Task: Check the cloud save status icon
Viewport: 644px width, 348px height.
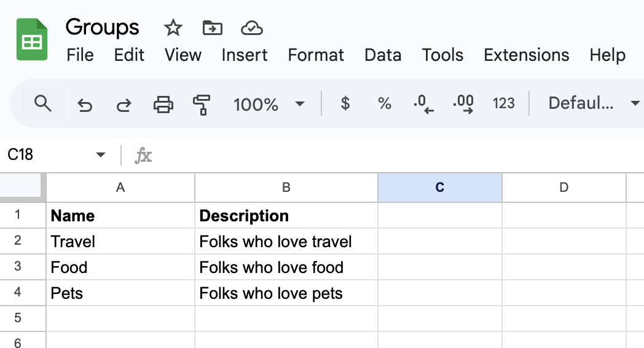Action: click(x=252, y=28)
